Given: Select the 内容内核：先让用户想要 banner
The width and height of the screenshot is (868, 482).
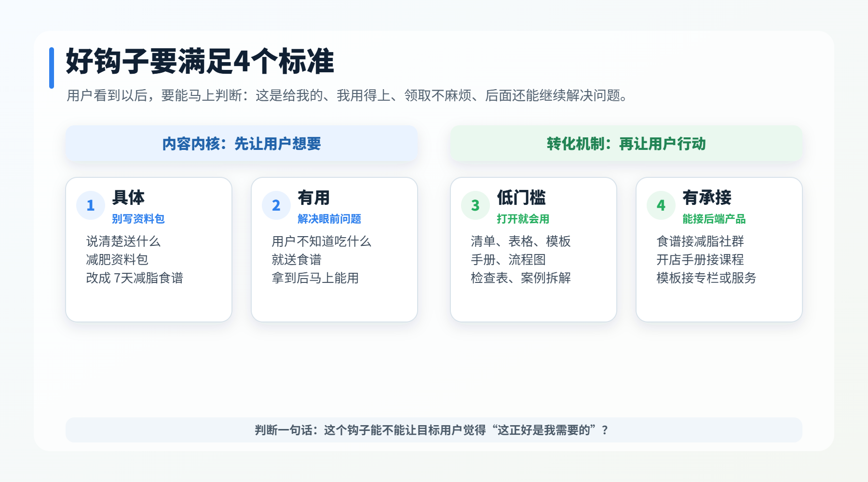Looking at the screenshot, I should point(242,144).
